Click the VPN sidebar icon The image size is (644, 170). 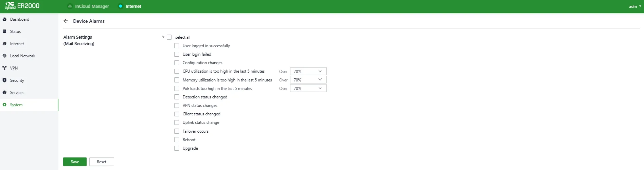click(x=4, y=68)
